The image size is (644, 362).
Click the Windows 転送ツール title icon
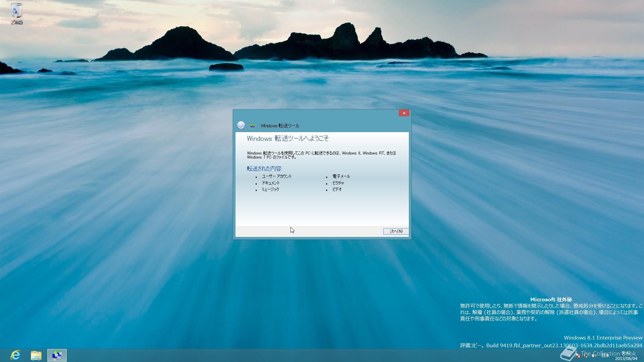[252, 126]
